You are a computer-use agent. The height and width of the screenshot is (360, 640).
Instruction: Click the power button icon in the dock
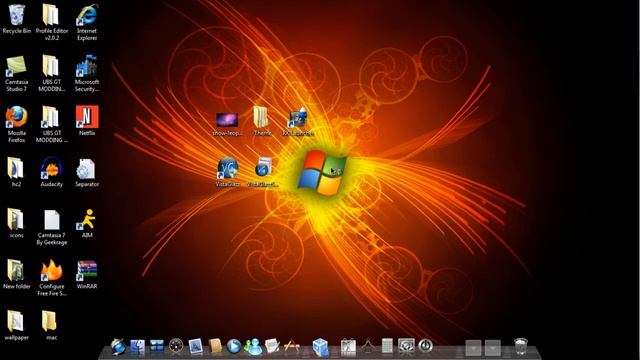(425, 346)
